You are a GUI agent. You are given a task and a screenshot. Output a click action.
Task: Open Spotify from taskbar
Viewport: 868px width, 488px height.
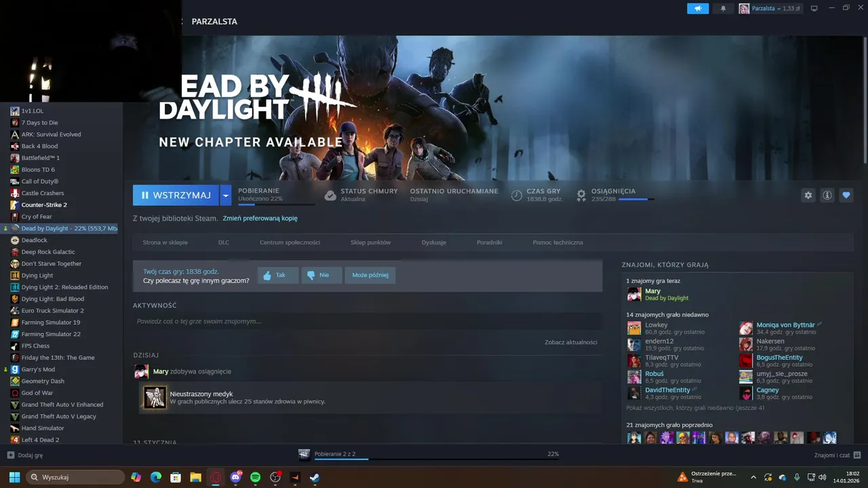pyautogui.click(x=255, y=477)
